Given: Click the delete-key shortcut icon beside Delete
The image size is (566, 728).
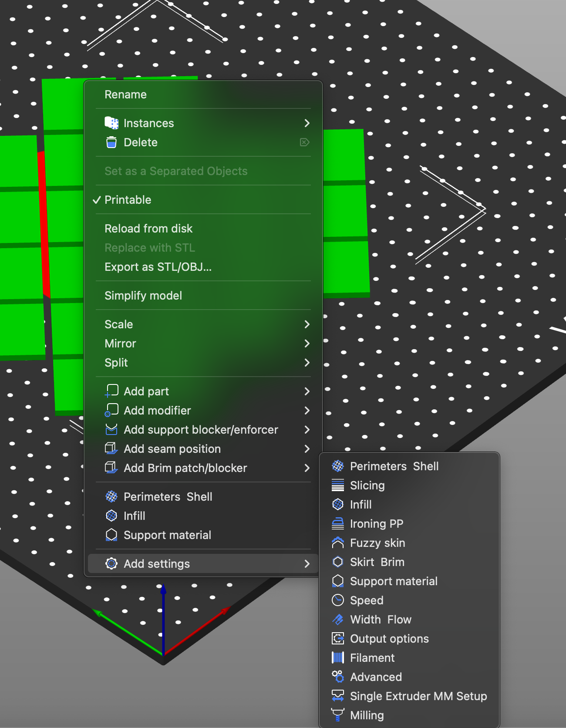Looking at the screenshot, I should point(305,142).
